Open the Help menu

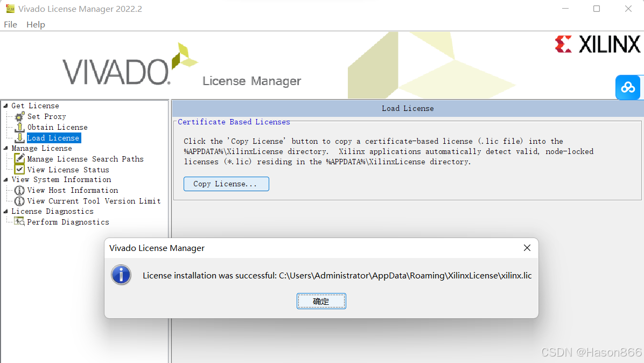pyautogui.click(x=36, y=25)
